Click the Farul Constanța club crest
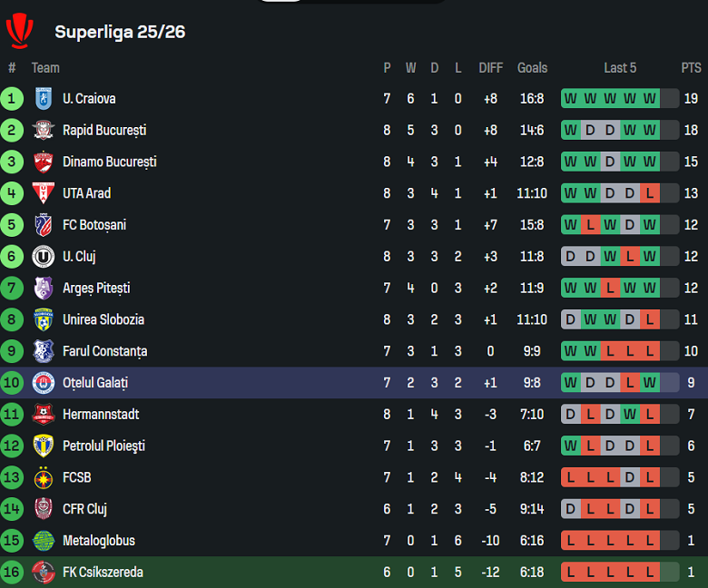 pos(43,351)
